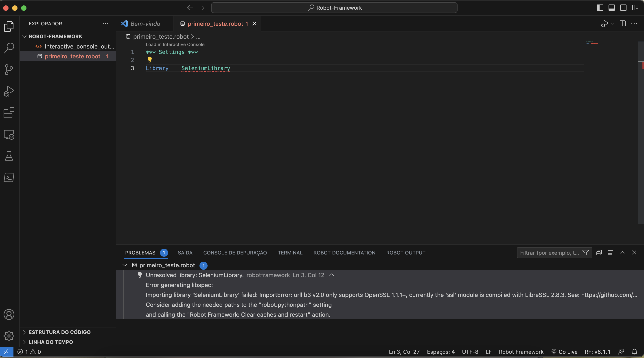Toggle the problems filter funnel
Viewport: 644px width, 358px height.
(585, 253)
